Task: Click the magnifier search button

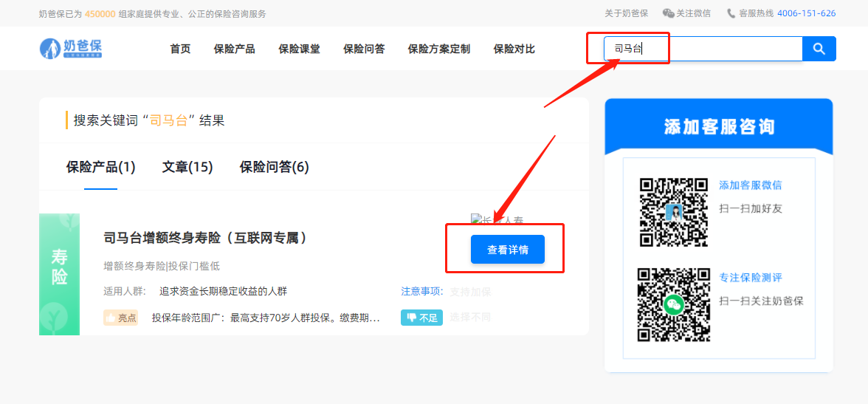Action: tap(819, 49)
